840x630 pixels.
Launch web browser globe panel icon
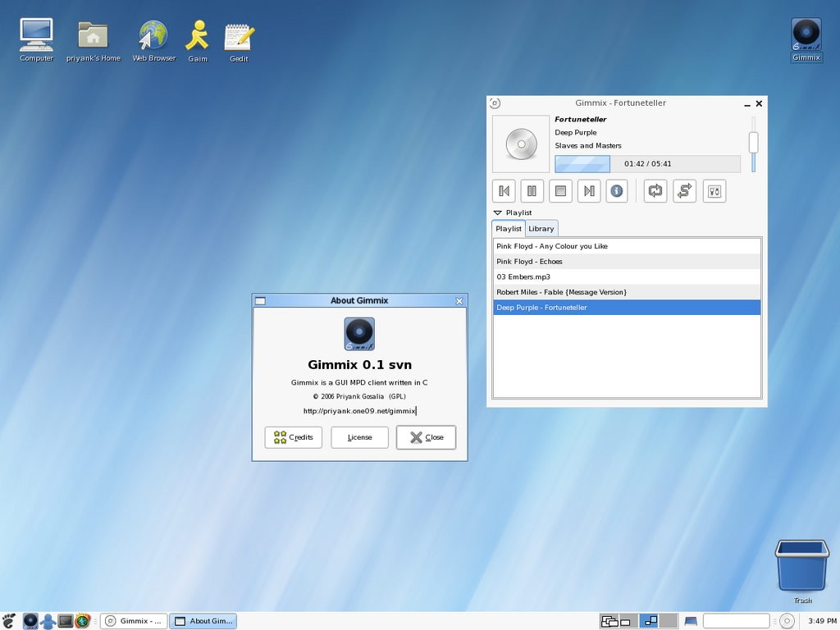tap(82, 621)
